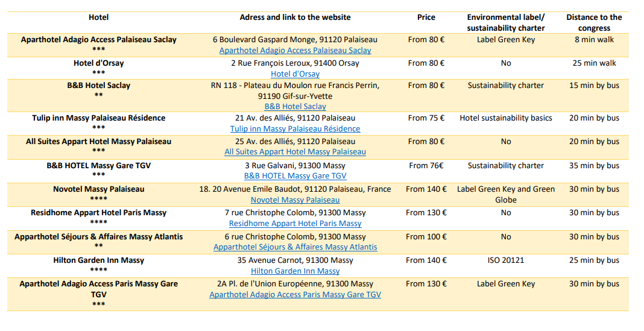Select the Hotel column header
The image size is (644, 331).
click(98, 17)
